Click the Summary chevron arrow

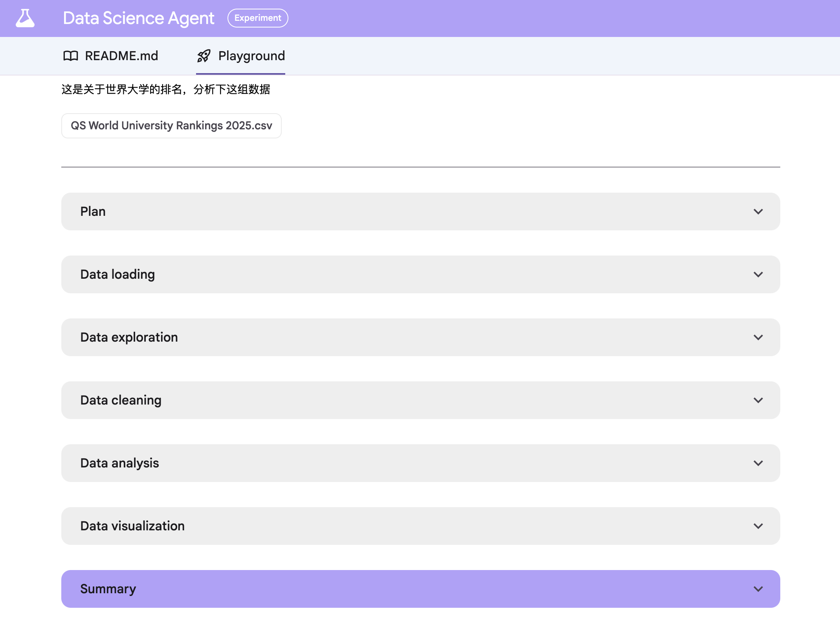[758, 589]
